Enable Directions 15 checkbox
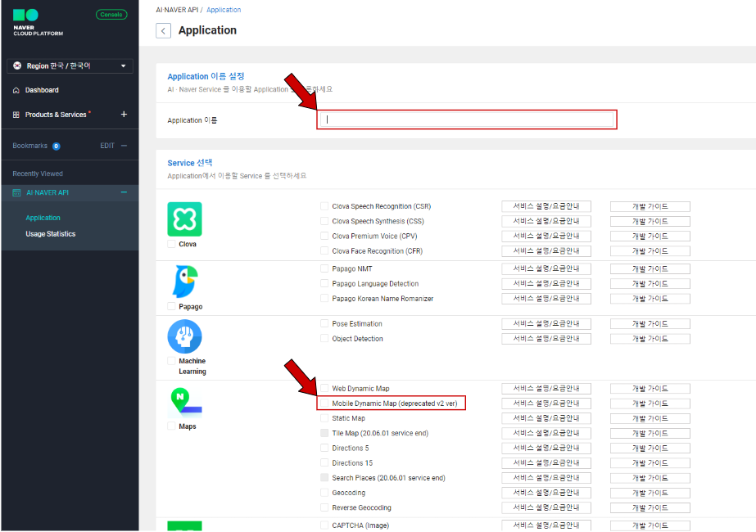Screen dimensions: 756x532 tap(324, 462)
